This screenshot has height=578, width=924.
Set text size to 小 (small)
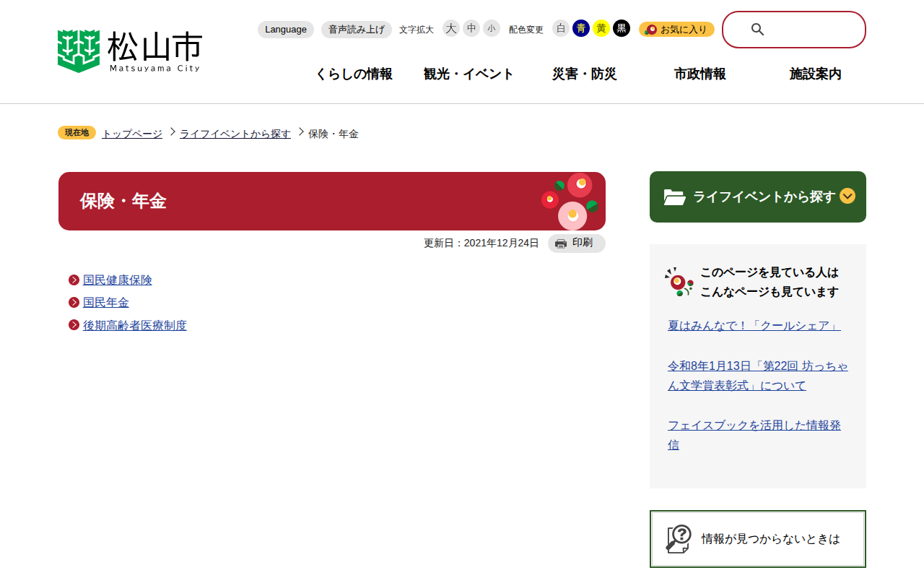[492, 28]
